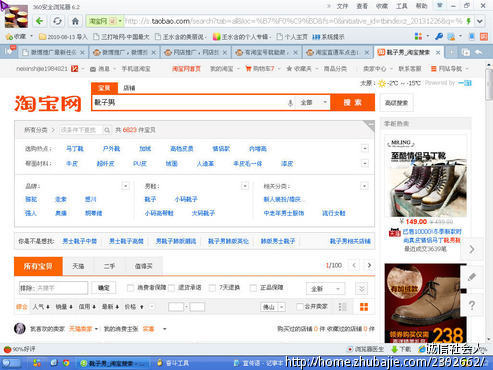Click the main search input containing 靴子男
Screen dimensions: 493x370
[x=189, y=102]
